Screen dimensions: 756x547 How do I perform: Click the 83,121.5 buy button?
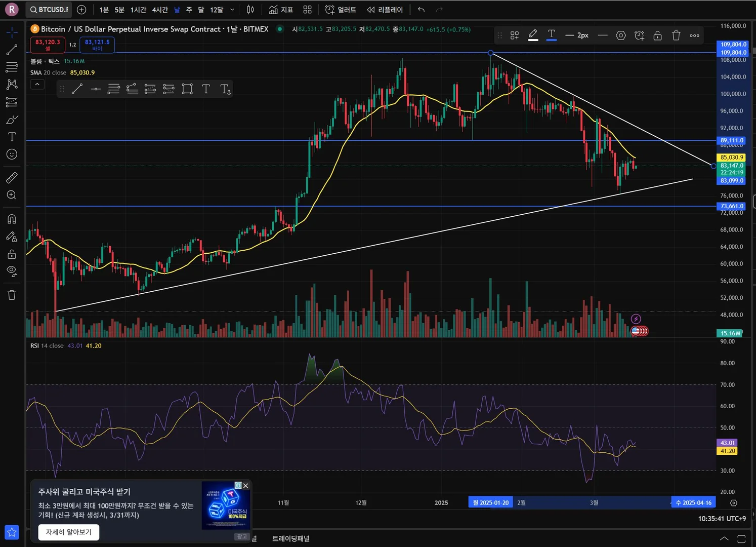[97, 45]
